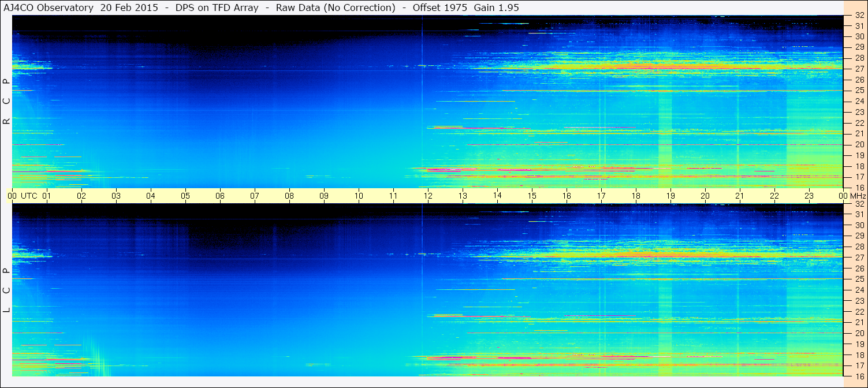This screenshot has width=868, height=388.
Task: Click hour marker 12 on the UTC axis
Action: (x=428, y=196)
